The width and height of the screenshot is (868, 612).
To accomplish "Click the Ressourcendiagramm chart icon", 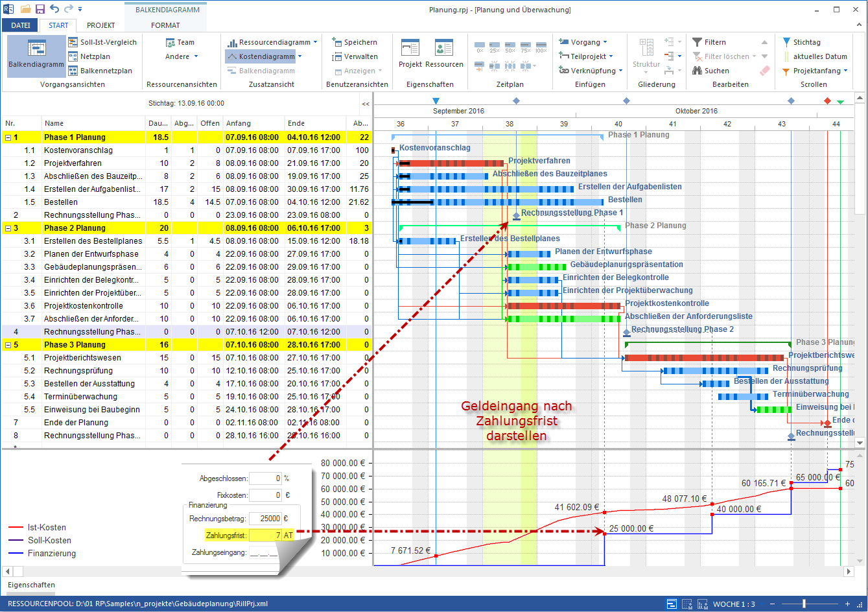I will tap(231, 42).
